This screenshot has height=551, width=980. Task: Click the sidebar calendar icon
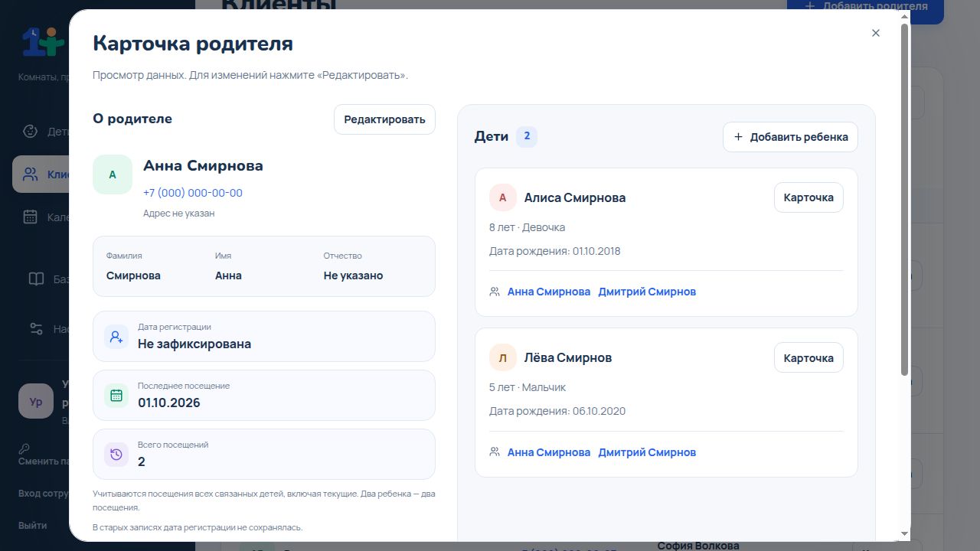click(x=30, y=217)
